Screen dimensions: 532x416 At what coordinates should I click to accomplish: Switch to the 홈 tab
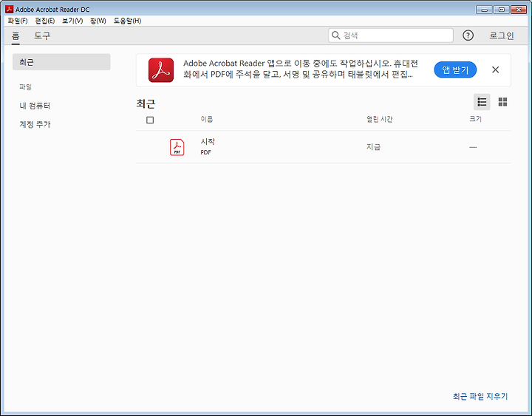point(16,35)
